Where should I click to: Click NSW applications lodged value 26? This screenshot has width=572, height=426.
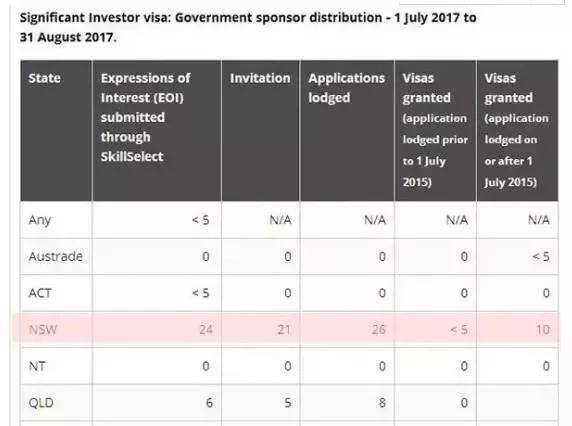coord(379,330)
